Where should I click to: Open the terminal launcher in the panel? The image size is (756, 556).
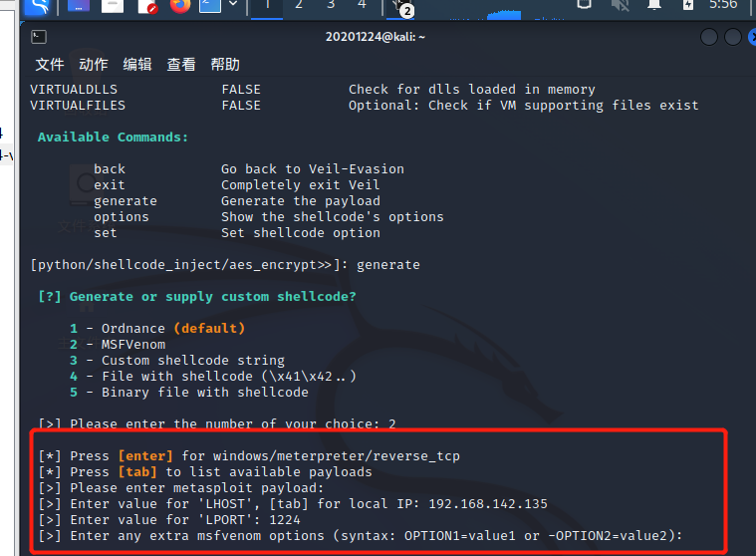coord(210,6)
